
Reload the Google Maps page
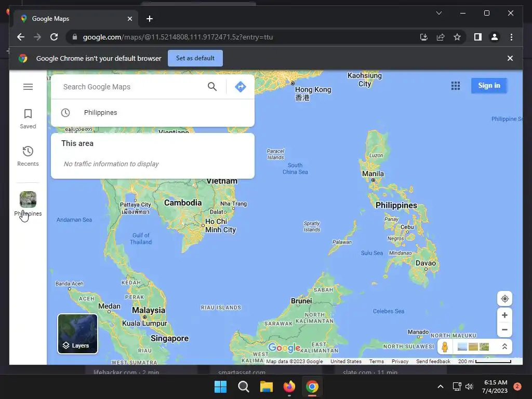(54, 37)
